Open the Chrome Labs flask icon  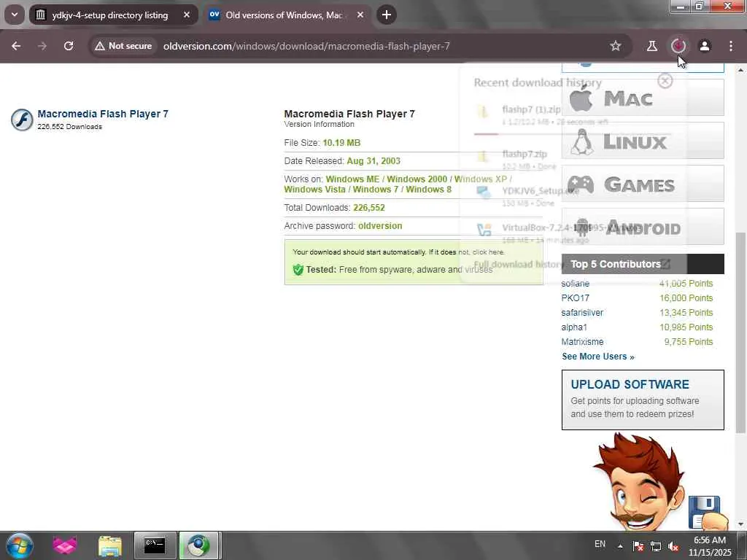(651, 46)
